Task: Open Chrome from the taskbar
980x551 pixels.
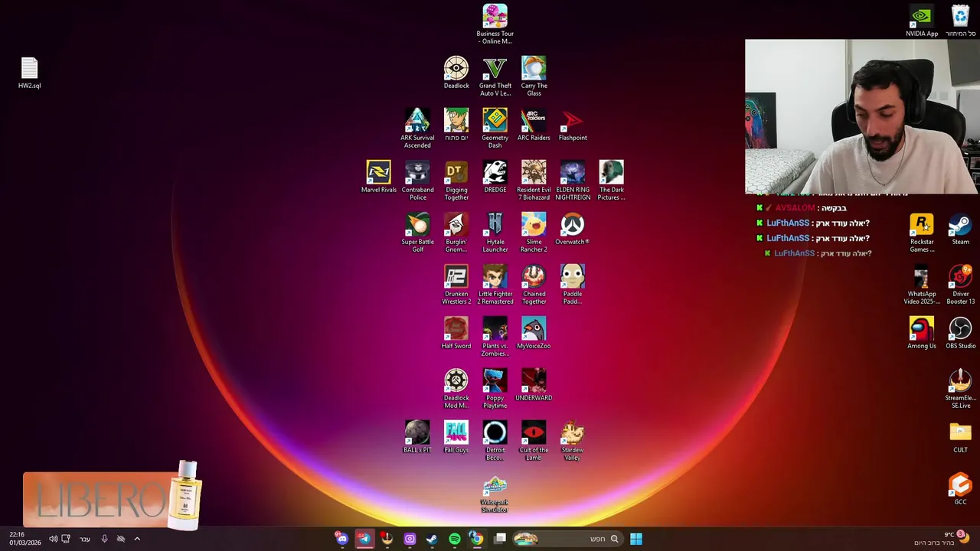Action: [476, 539]
